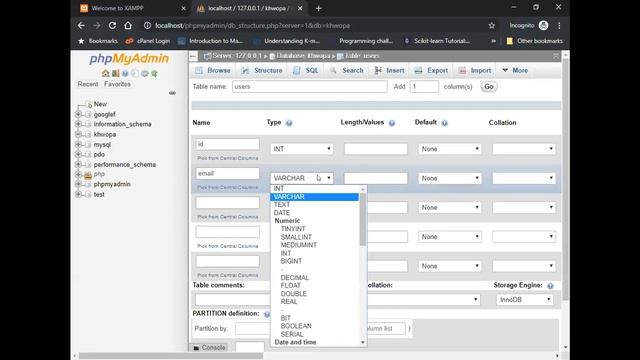640x360 pixels.
Task: Open the Collation dropdown for id row
Action: click(524, 149)
